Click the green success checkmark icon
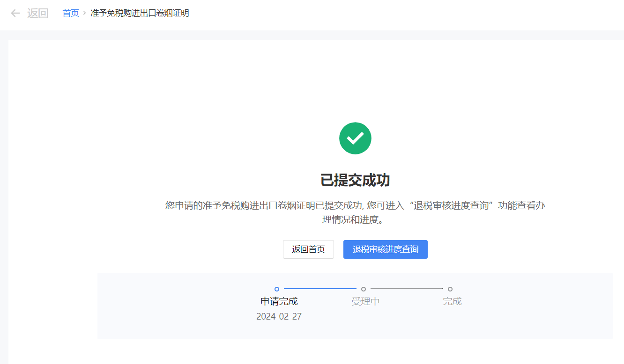This screenshot has width=624, height=364. point(355,138)
